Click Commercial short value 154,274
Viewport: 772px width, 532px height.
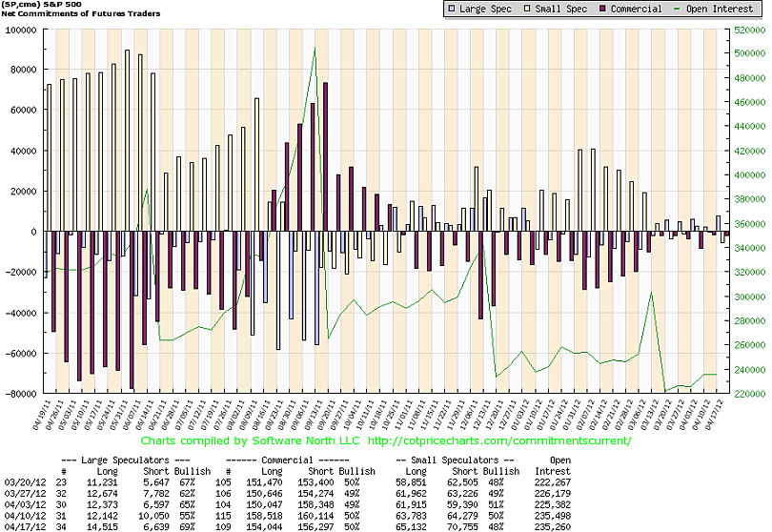click(x=315, y=494)
